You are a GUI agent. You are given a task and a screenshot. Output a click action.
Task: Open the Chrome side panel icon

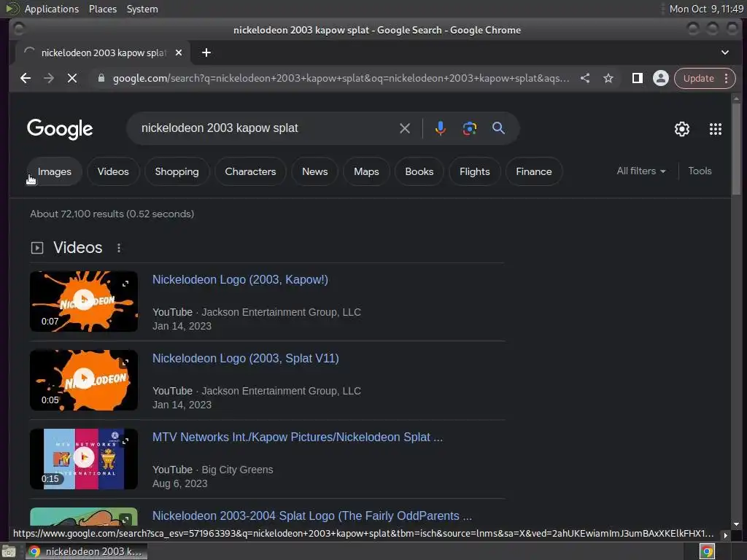click(637, 78)
